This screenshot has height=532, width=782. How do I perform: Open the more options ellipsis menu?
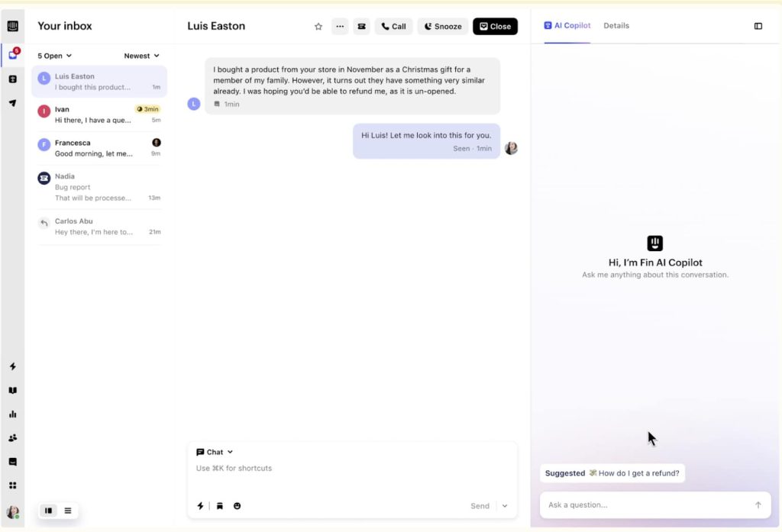click(x=340, y=27)
